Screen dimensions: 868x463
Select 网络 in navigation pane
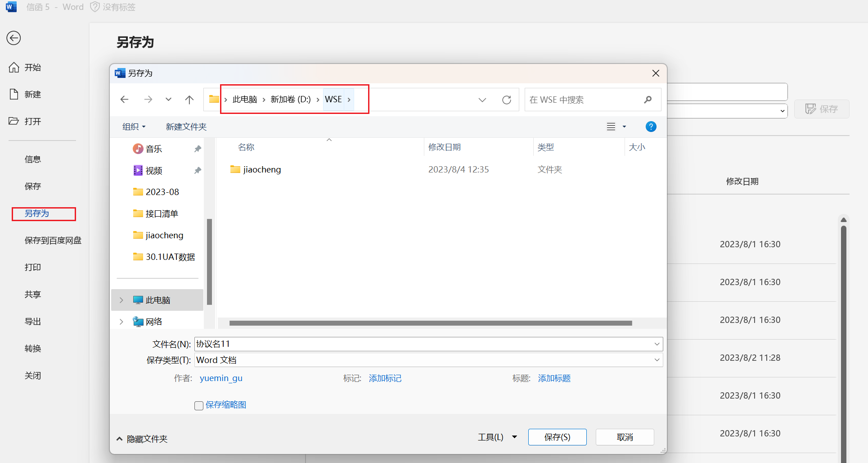(x=154, y=322)
